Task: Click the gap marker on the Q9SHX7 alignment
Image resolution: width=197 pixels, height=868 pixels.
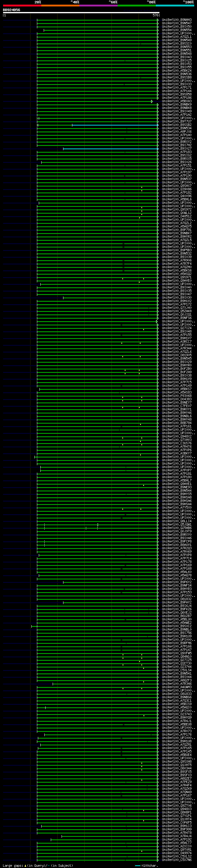Action: point(142,187)
